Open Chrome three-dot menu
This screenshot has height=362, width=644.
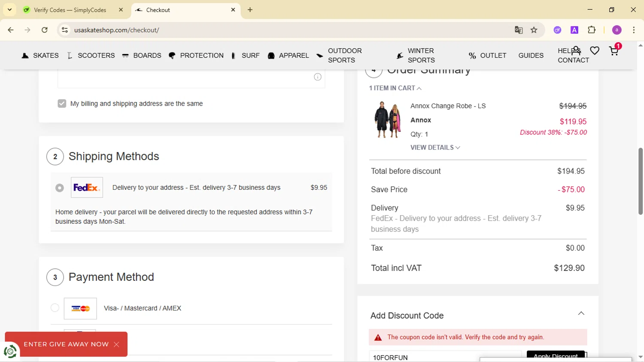tap(634, 30)
